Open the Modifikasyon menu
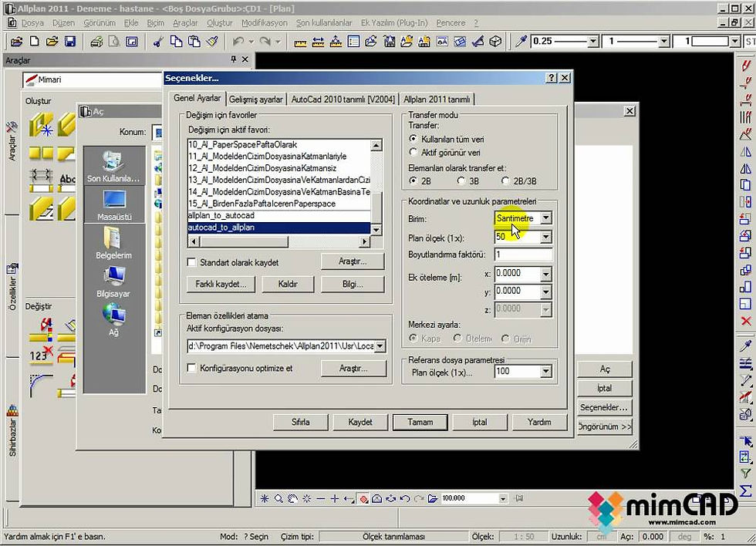The image size is (756, 546). click(x=264, y=22)
